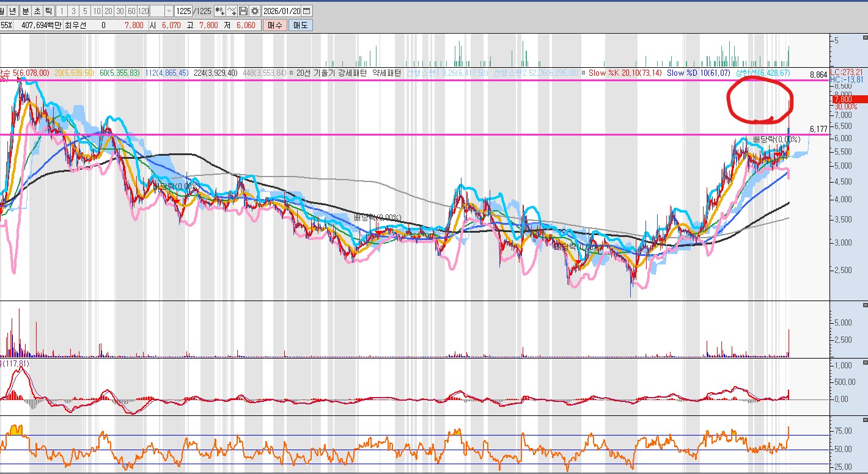Select the 5 interval button
Viewport: 868px width, 474px height.
(85, 11)
